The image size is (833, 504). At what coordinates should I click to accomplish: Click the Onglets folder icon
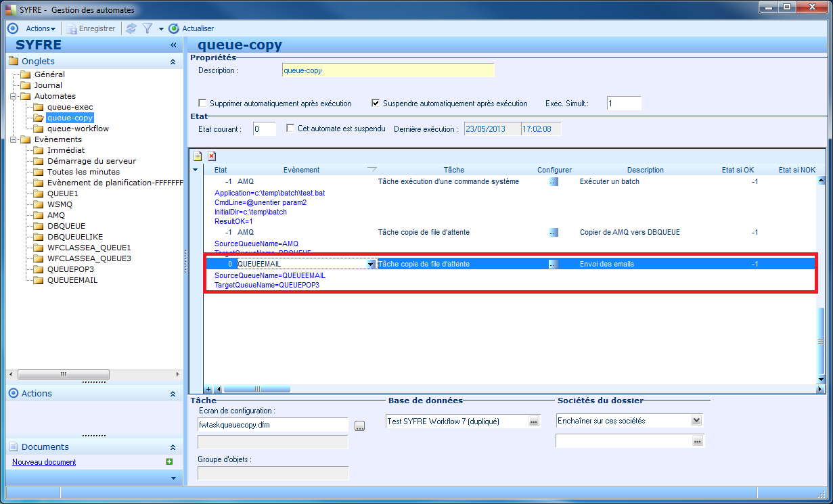tap(14, 62)
